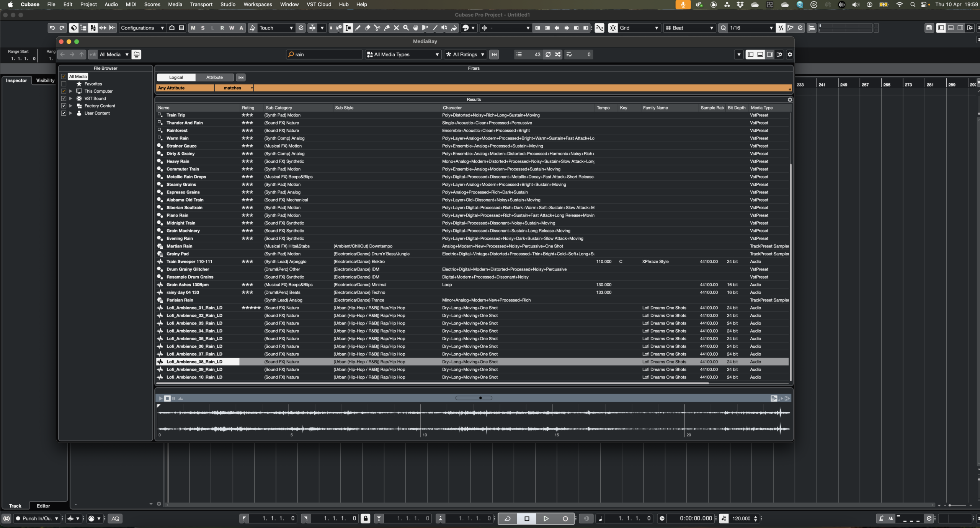Check the Favorites location checkbox
The height and width of the screenshot is (528, 980).
coord(64,84)
